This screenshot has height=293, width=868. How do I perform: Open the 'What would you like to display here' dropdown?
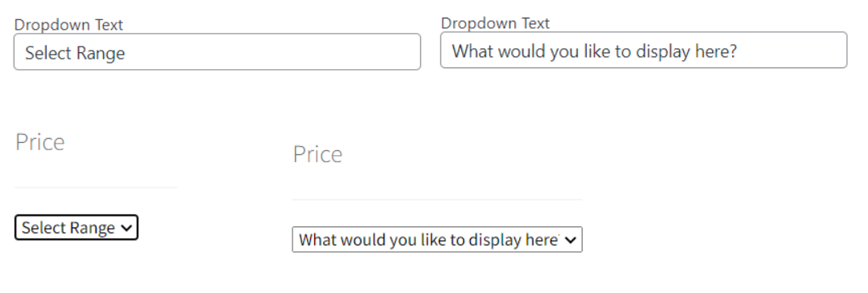pos(437,239)
